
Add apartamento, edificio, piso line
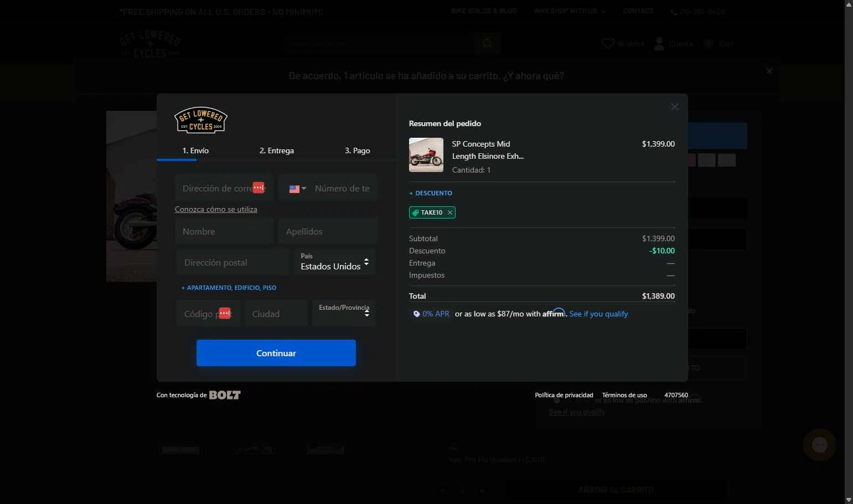coord(229,288)
